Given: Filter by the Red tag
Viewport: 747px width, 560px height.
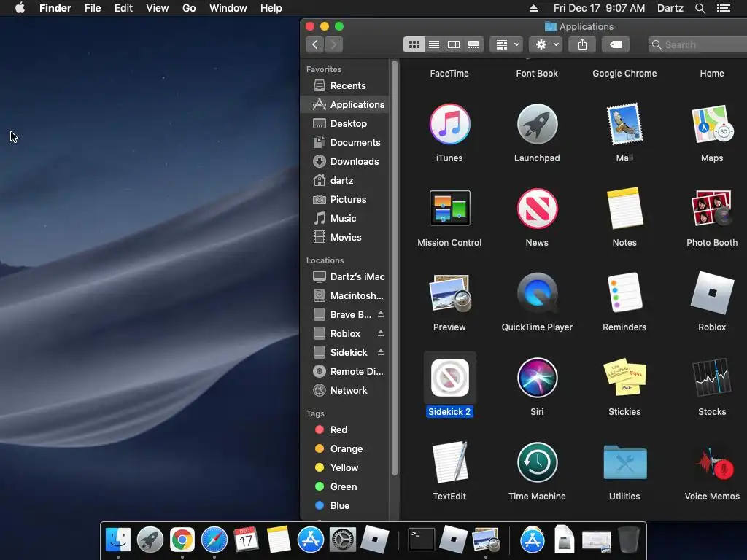Looking at the screenshot, I should 345,430.
